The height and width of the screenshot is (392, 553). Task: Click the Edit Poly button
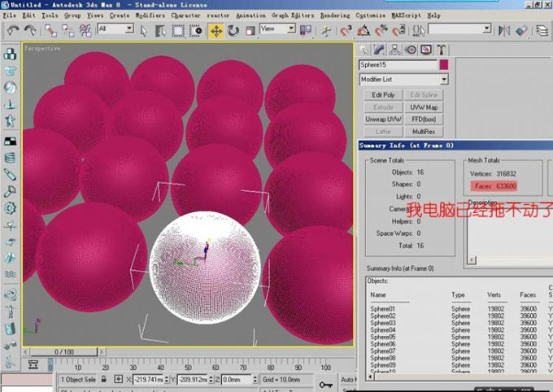click(383, 95)
